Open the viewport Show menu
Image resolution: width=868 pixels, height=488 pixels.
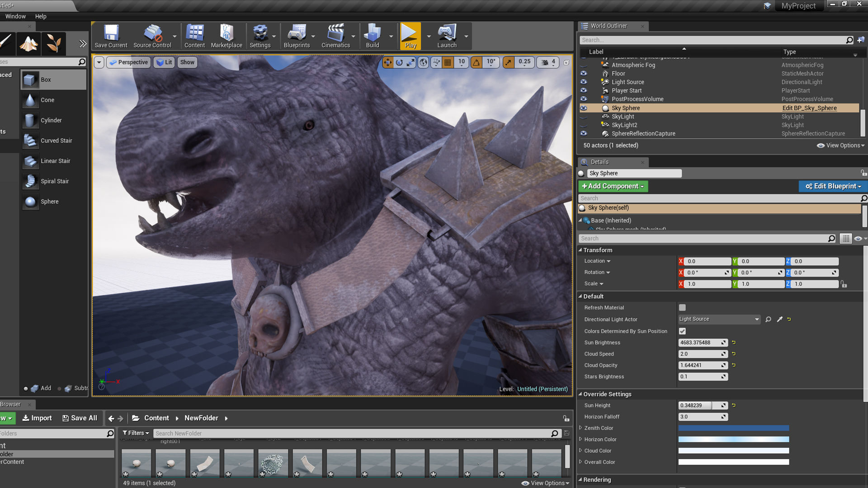(x=187, y=62)
